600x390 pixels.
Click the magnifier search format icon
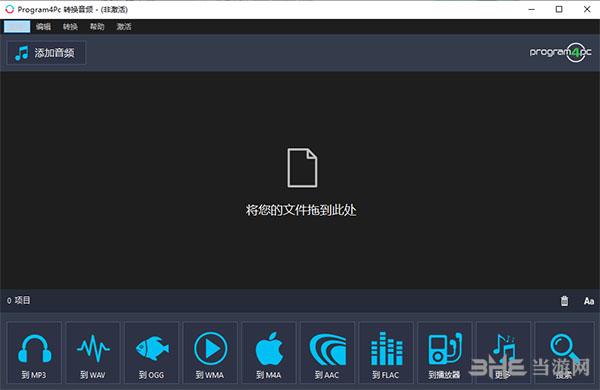point(564,353)
